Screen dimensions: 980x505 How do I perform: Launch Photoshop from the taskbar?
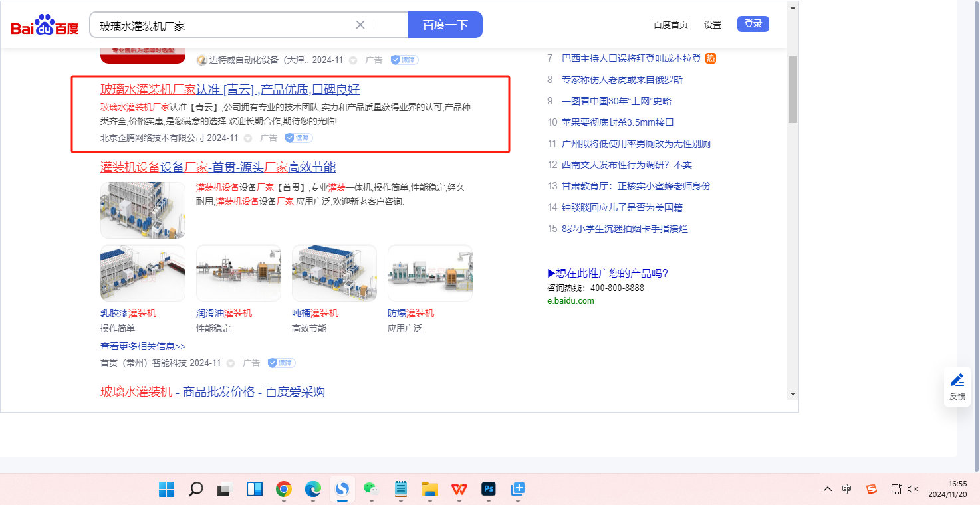(x=489, y=490)
